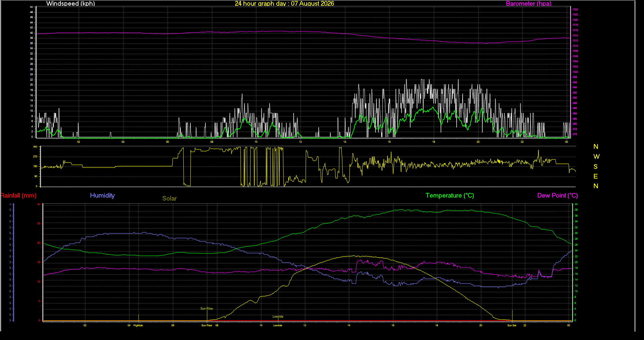The height and width of the screenshot is (340, 644).
Task: Select the 'Solar' legend label
Action: click(x=169, y=198)
